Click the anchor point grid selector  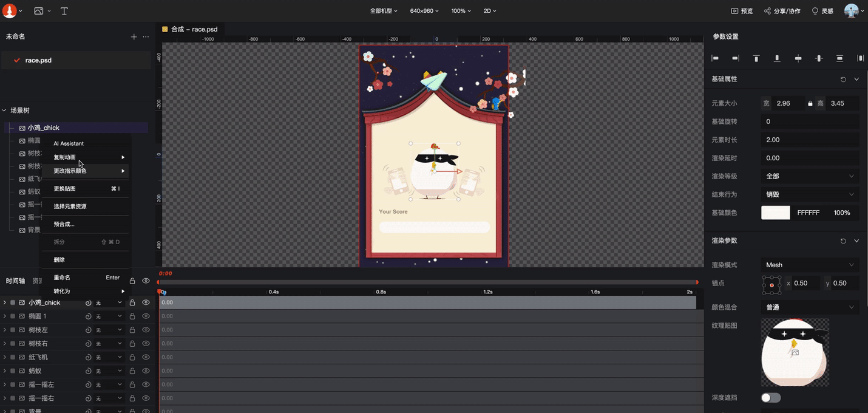771,284
